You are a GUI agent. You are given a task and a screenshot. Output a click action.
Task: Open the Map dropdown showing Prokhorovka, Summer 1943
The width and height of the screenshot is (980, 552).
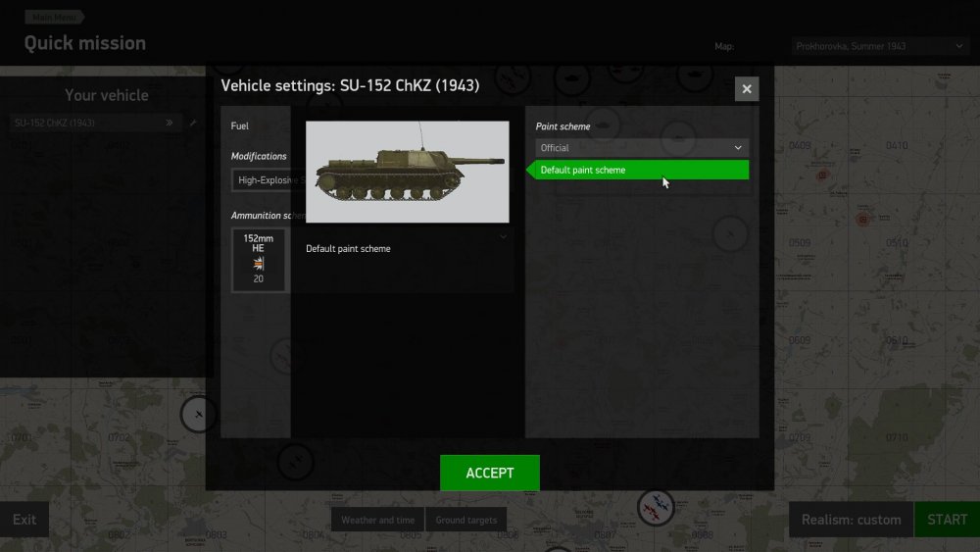879,46
